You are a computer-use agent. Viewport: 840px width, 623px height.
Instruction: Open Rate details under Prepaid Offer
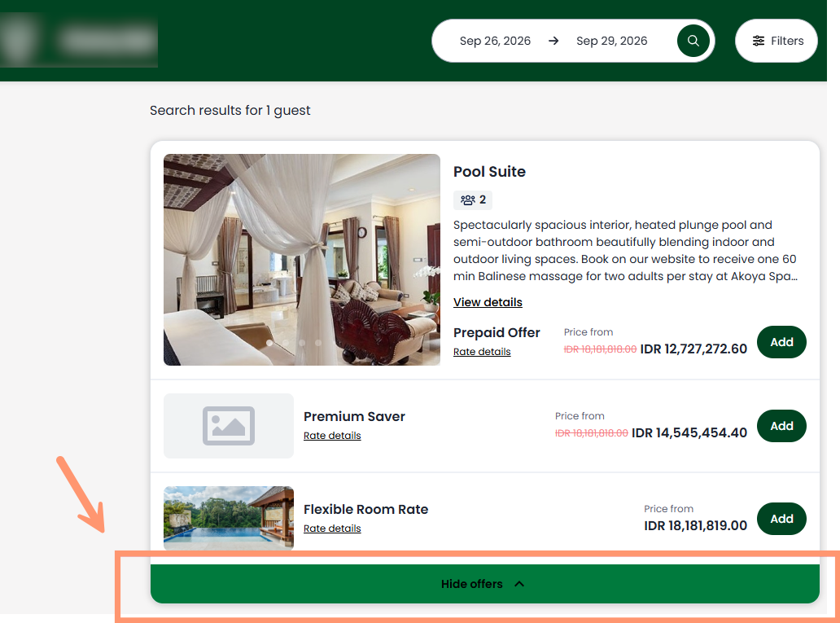(x=482, y=352)
